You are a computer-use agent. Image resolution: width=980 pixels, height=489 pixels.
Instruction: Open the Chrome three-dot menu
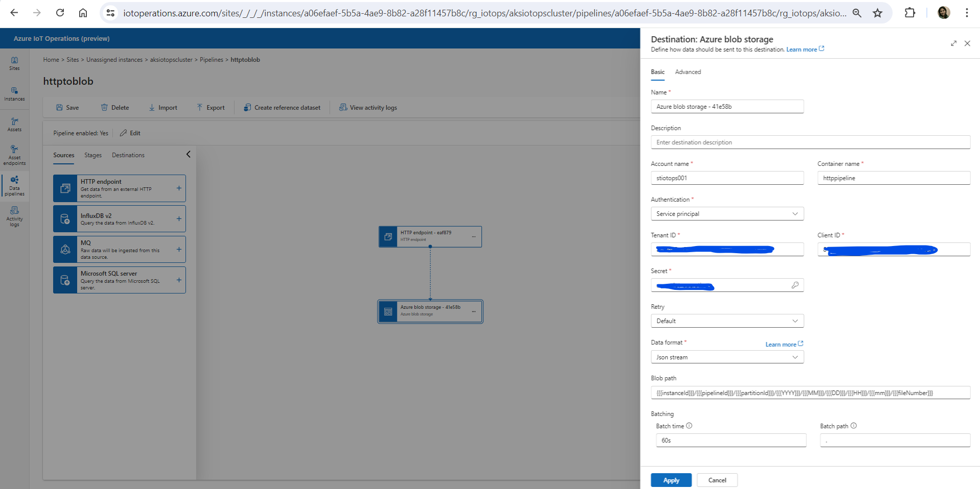pos(967,13)
